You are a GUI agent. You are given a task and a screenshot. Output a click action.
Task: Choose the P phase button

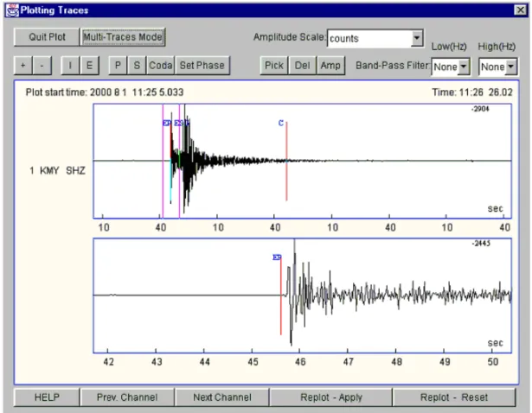pos(118,66)
